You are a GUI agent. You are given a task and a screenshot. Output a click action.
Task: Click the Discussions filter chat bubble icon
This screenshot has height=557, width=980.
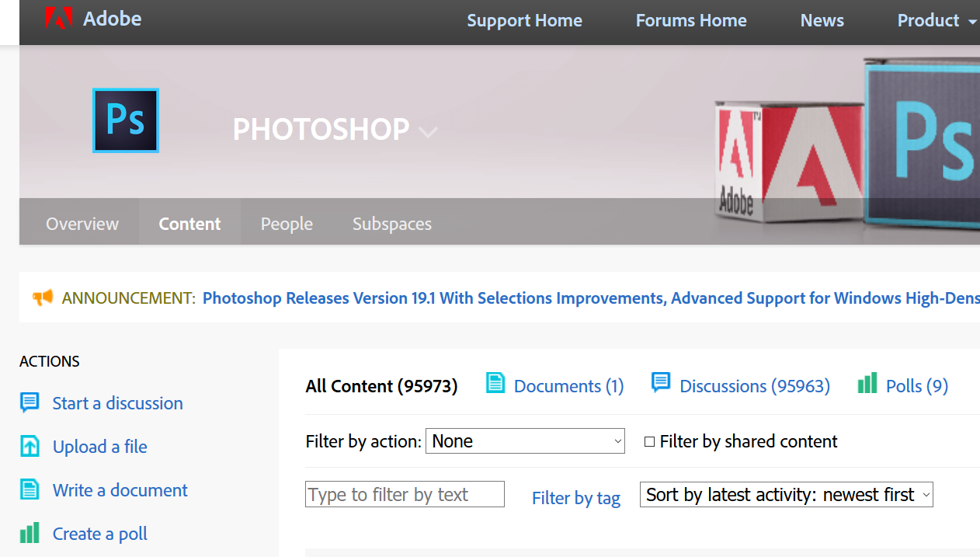click(661, 382)
